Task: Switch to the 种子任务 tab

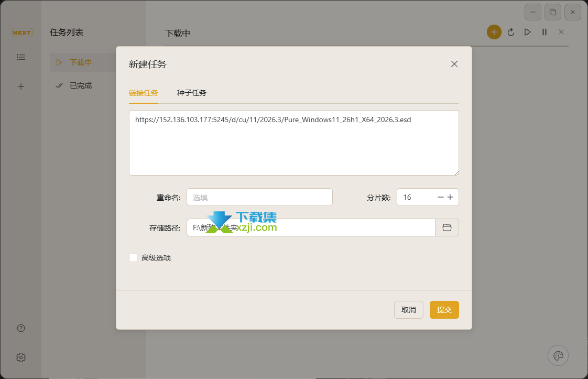Action: click(x=192, y=93)
